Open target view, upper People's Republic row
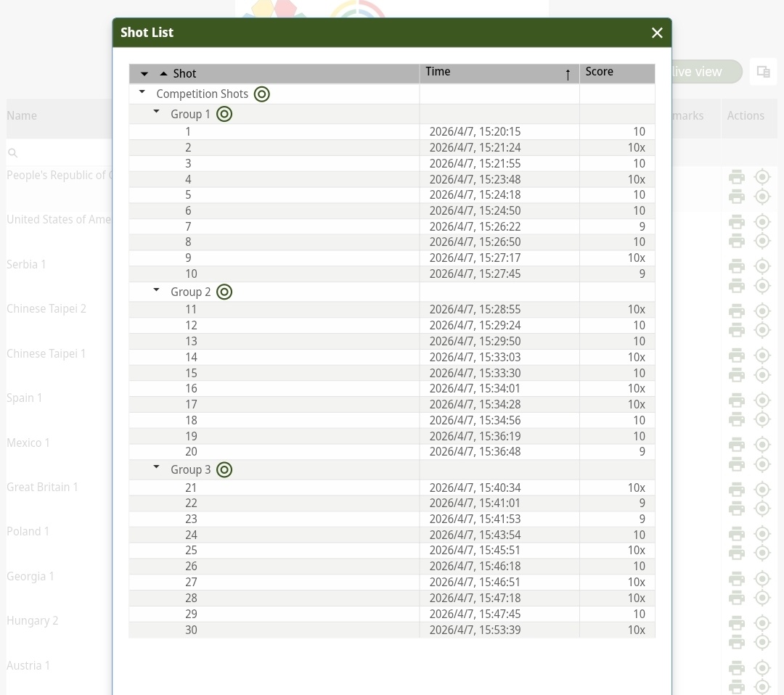Viewport: 784px width, 695px height. tap(762, 177)
